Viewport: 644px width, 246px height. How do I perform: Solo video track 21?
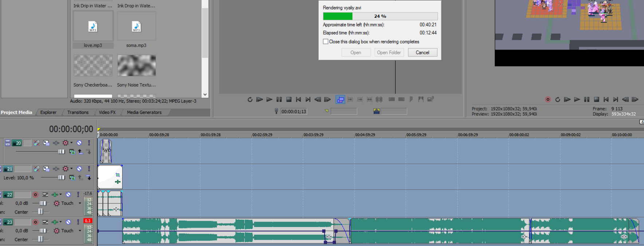pyautogui.click(x=89, y=169)
